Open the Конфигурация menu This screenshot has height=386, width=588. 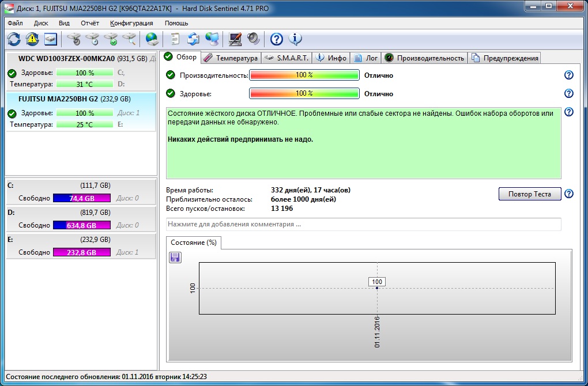(x=131, y=23)
